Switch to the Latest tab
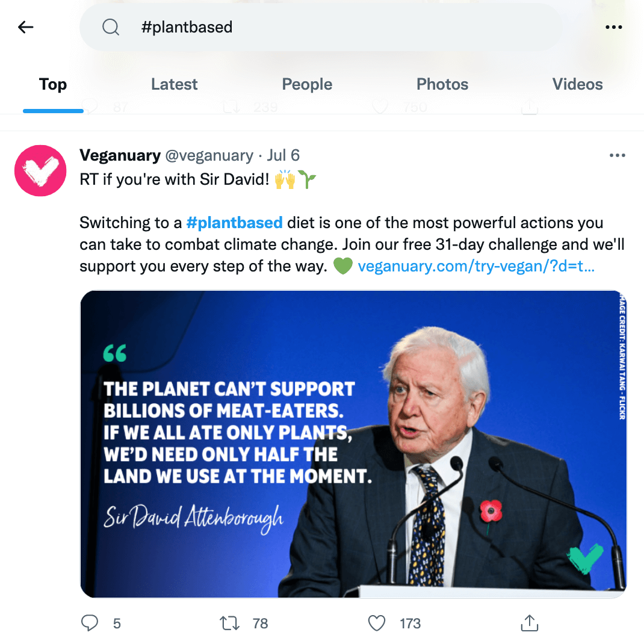This screenshot has width=644, height=644. tap(174, 84)
